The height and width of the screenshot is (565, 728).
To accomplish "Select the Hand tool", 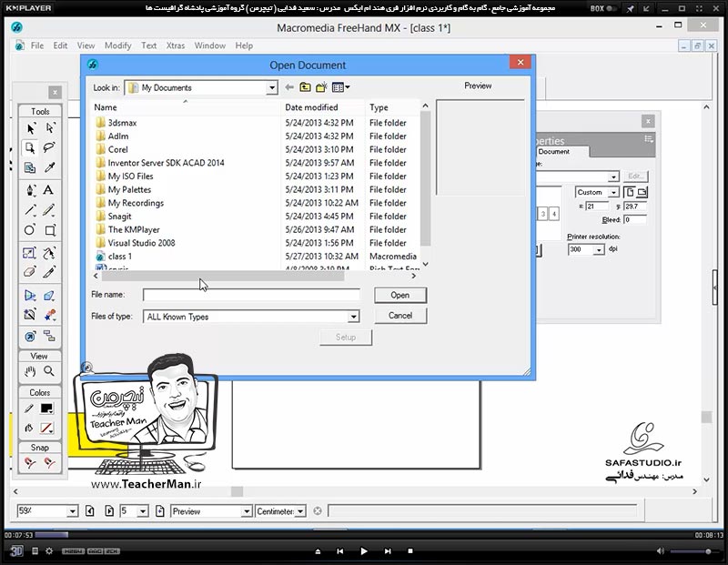I will [30, 371].
